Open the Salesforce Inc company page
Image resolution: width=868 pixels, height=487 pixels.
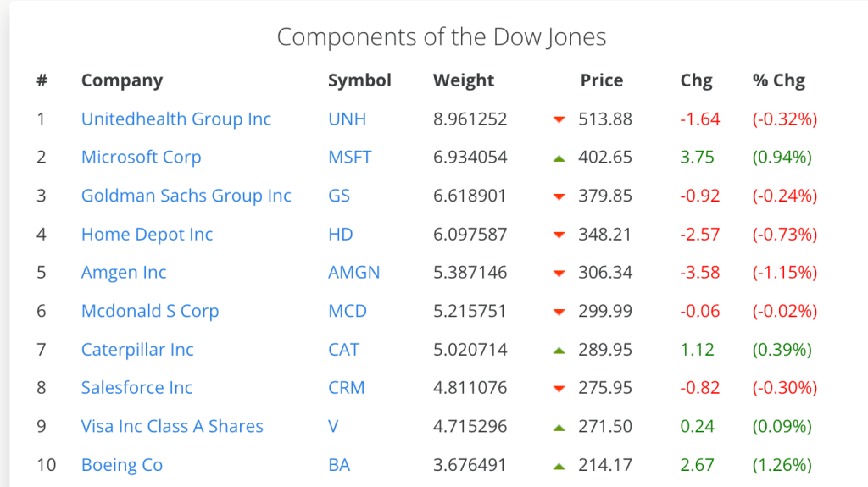tap(136, 387)
